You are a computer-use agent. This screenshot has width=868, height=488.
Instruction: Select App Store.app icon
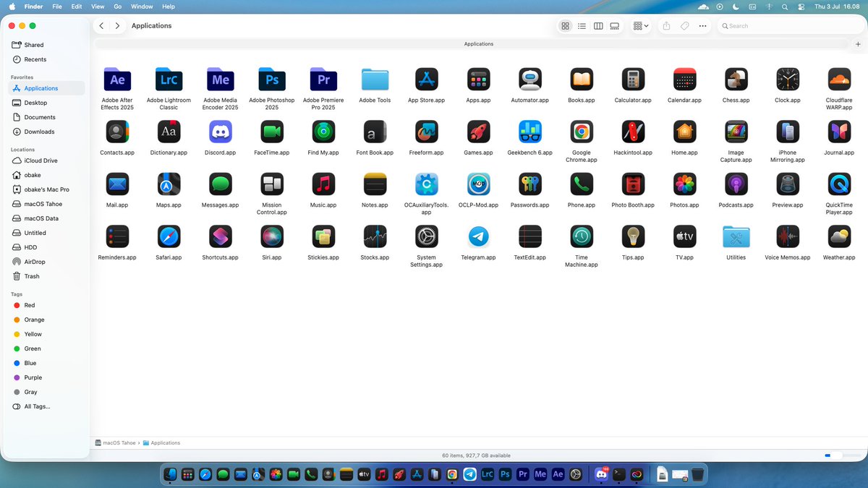coord(427,80)
